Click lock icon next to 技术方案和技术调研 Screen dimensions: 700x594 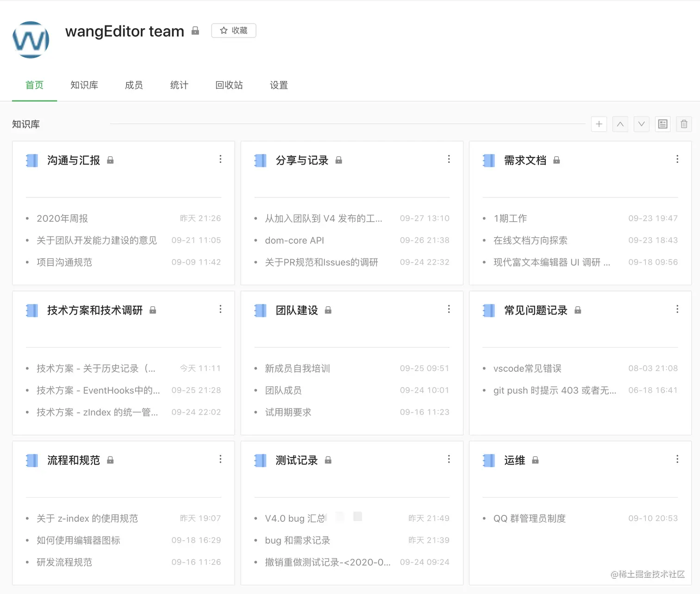point(153,310)
